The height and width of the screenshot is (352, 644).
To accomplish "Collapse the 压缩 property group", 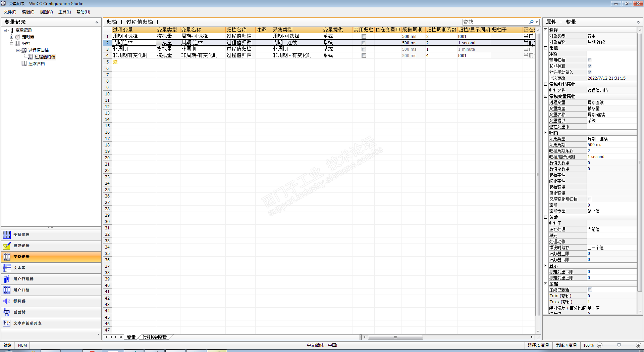I will 546,284.
